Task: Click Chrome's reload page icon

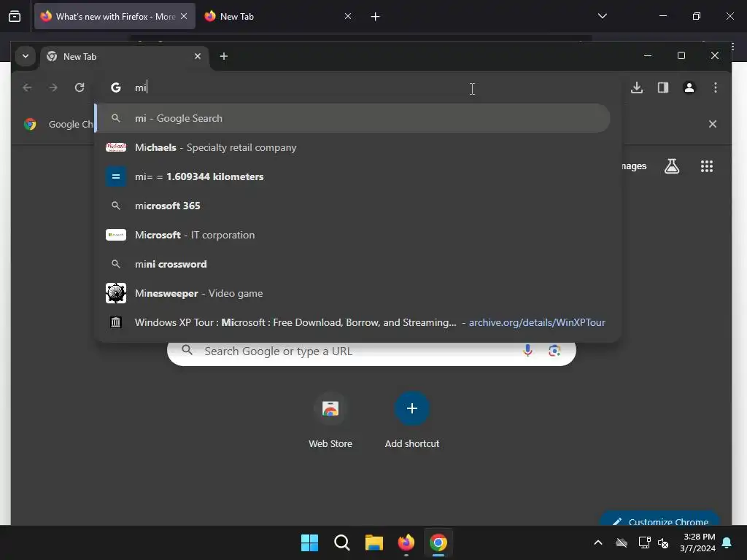Action: (x=80, y=87)
